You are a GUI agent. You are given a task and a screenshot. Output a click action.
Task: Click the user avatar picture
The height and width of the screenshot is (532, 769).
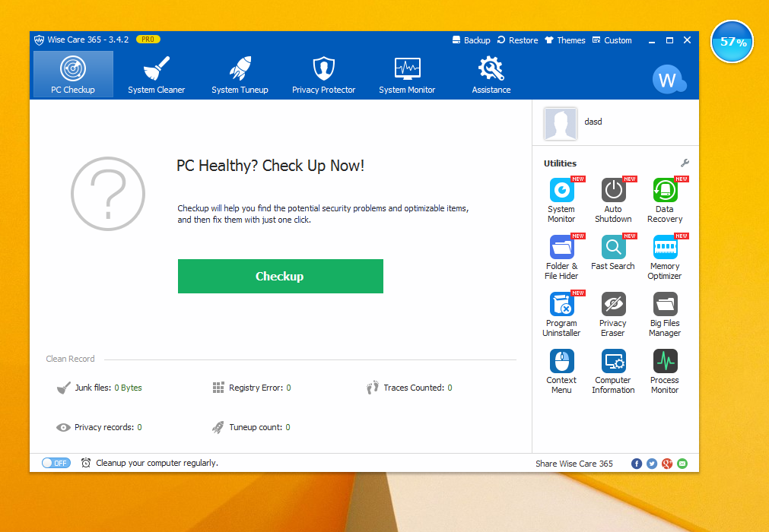tap(560, 124)
